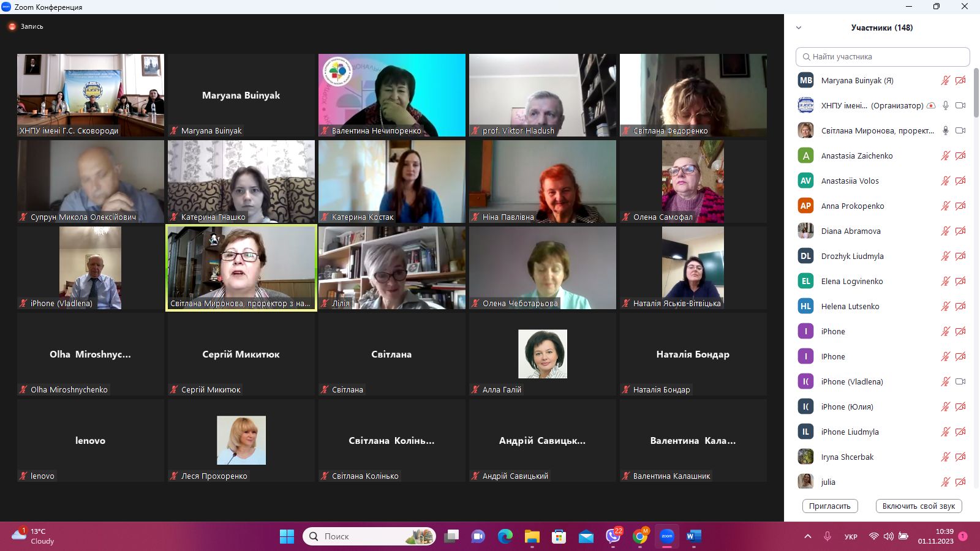Toggle muted microphone for Maryana Buinyak (Я)

click(x=946, y=80)
